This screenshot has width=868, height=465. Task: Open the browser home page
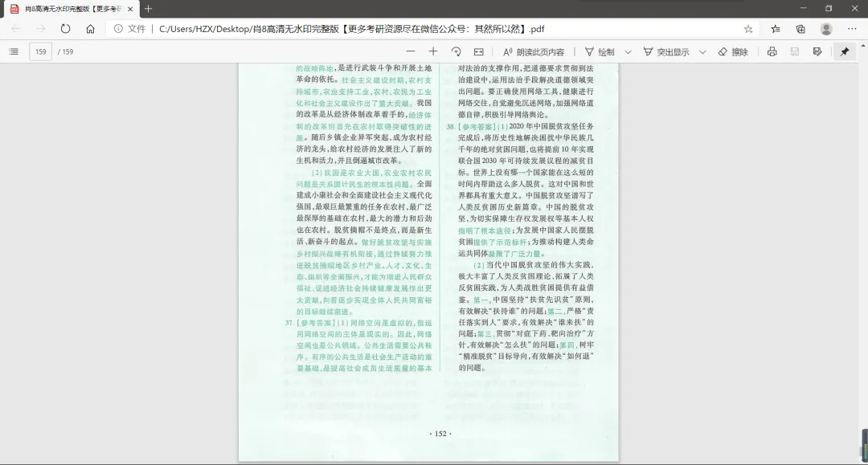pos(90,29)
